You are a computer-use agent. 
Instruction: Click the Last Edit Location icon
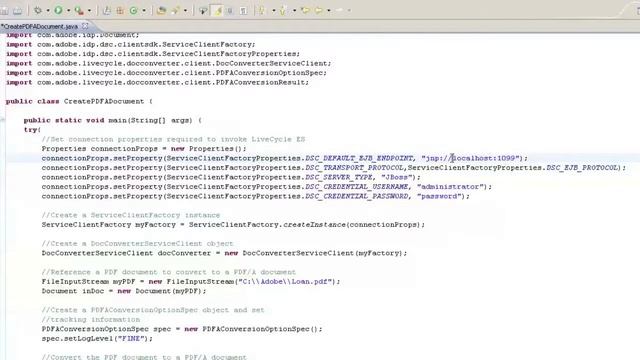[x=305, y=11]
